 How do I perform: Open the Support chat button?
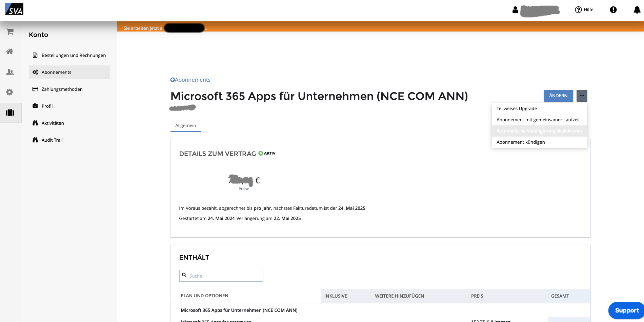click(x=626, y=310)
